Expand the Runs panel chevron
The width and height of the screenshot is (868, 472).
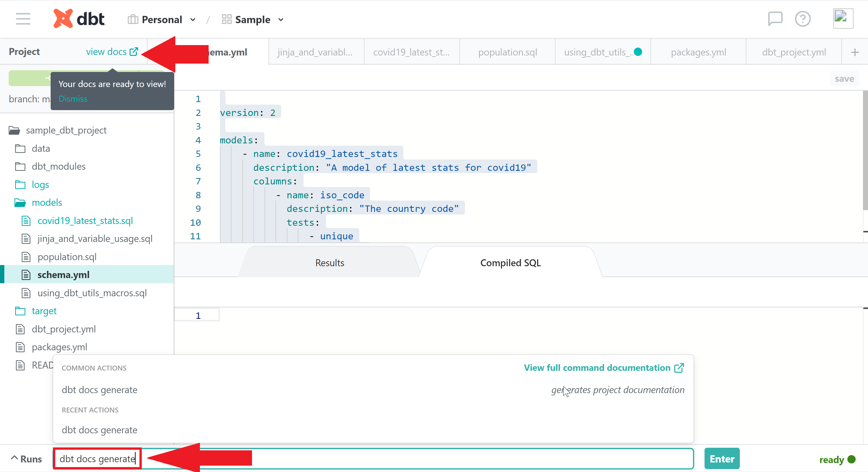14,458
